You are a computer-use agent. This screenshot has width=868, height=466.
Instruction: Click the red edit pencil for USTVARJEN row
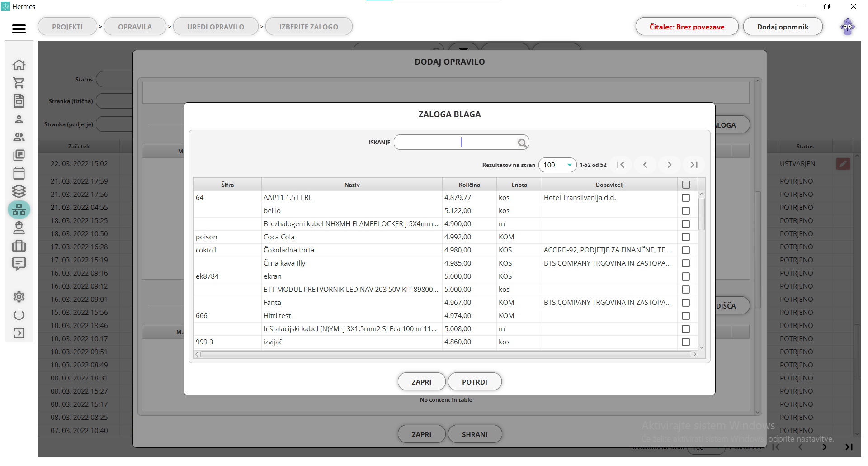point(843,164)
